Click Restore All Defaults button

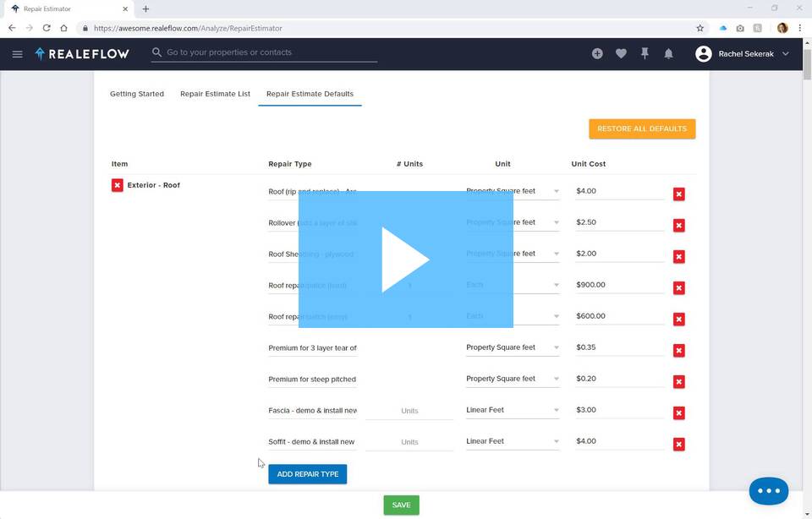[642, 128]
